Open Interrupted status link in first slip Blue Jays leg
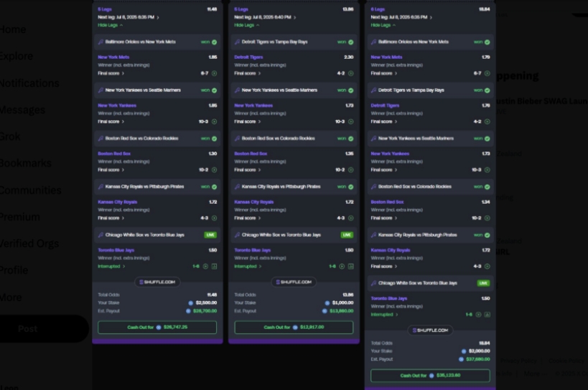Viewport: 588px width, 390px height. [x=111, y=266]
